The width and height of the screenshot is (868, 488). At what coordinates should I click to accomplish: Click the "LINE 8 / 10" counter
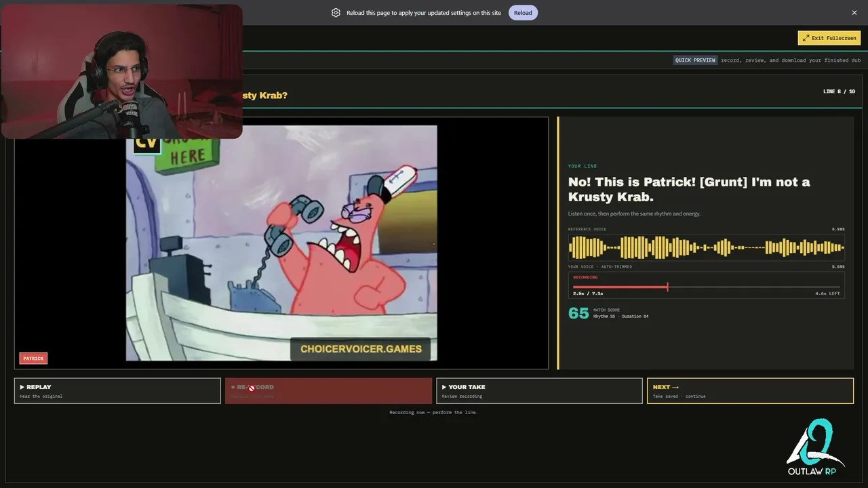[839, 91]
